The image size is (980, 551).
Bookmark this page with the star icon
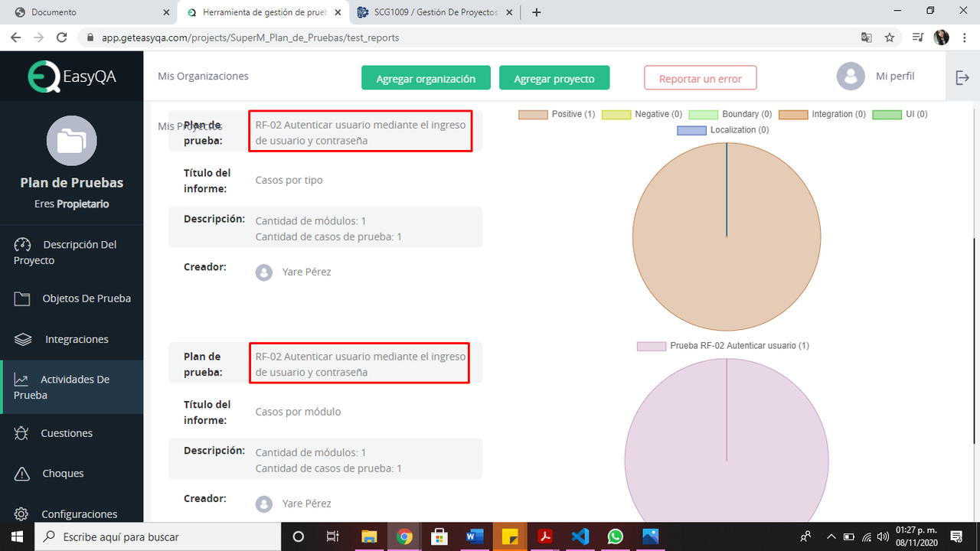pos(890,37)
